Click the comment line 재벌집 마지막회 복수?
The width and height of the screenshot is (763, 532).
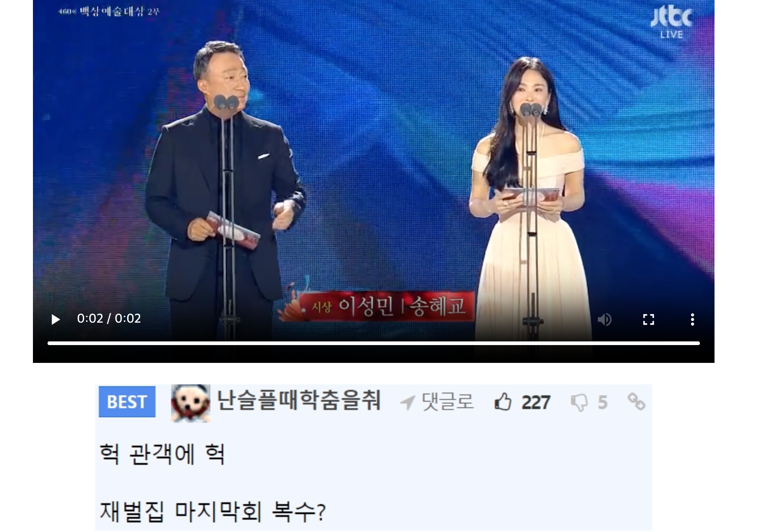[x=213, y=511]
